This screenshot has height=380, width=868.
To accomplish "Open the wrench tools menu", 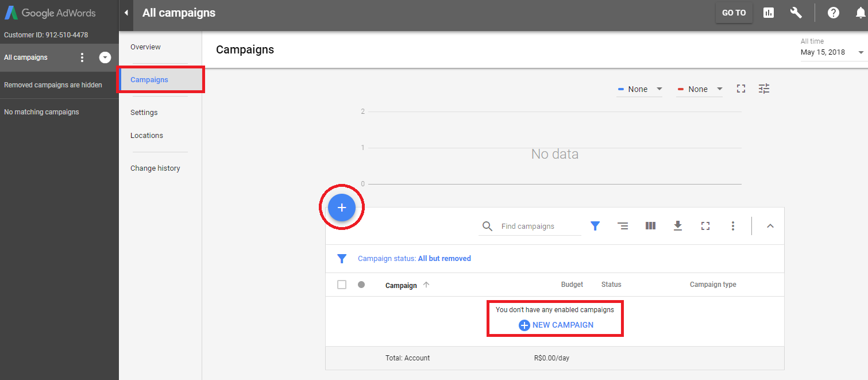I will tap(796, 13).
